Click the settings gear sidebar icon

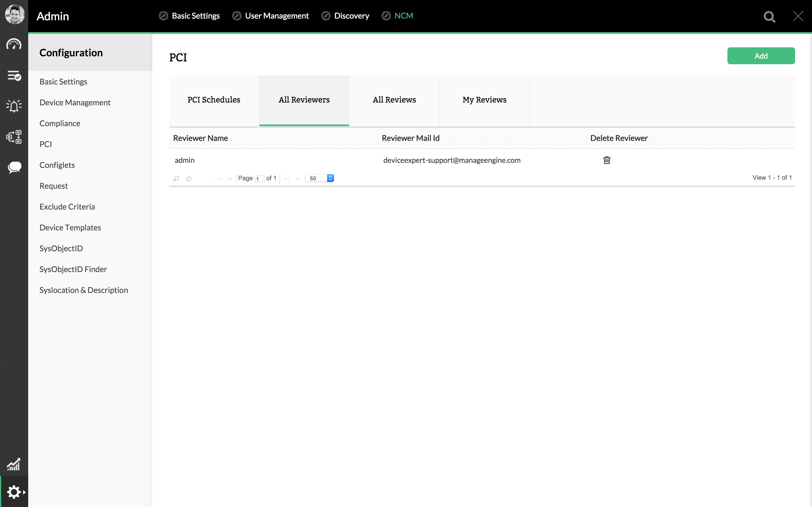coord(14,492)
